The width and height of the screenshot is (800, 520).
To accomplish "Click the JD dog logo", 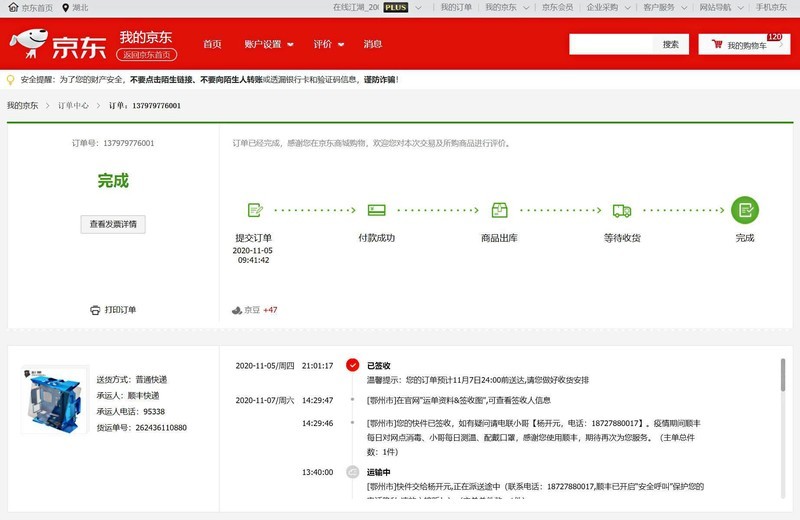I will [30, 43].
